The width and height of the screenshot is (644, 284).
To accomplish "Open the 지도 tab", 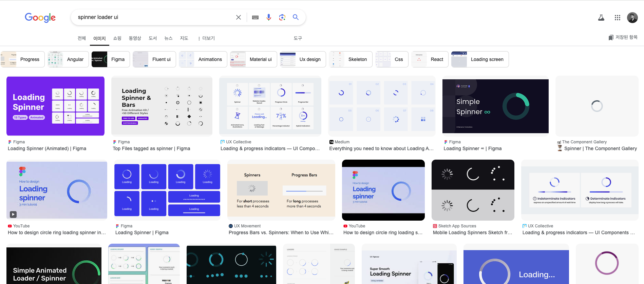I will point(184,38).
